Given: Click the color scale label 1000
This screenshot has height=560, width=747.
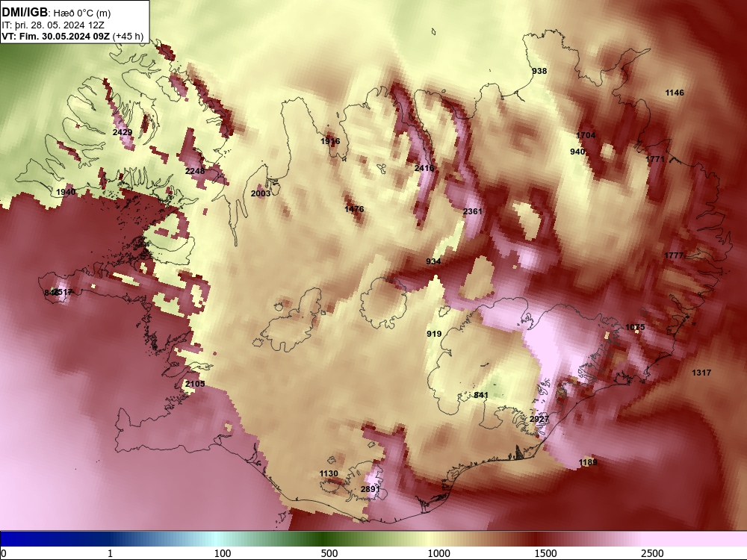Looking at the screenshot, I should click(438, 553).
